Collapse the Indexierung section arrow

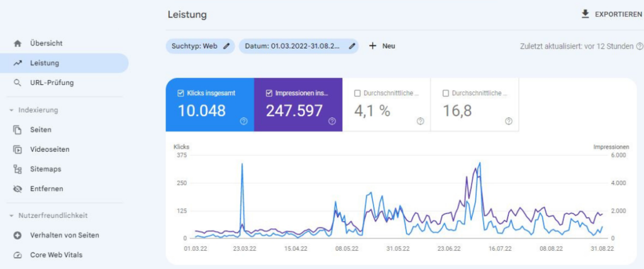pos(11,110)
